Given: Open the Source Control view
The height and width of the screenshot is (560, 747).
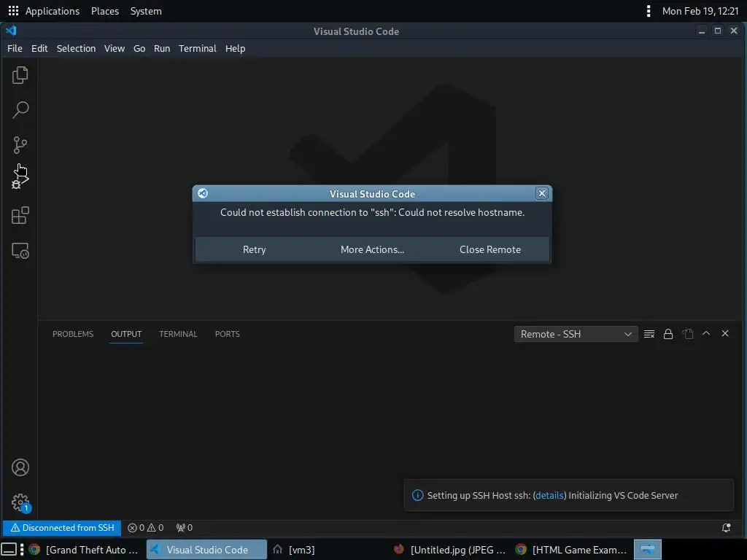Looking at the screenshot, I should (20, 145).
